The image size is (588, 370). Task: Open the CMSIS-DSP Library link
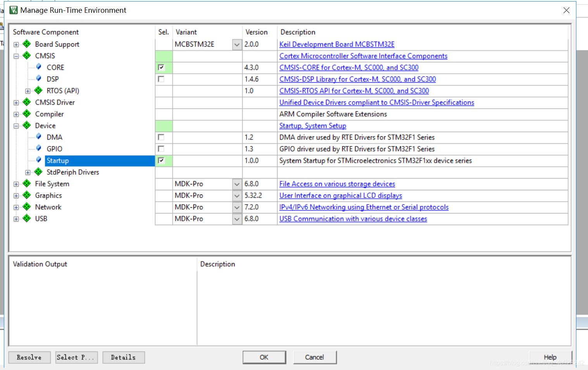click(x=357, y=79)
